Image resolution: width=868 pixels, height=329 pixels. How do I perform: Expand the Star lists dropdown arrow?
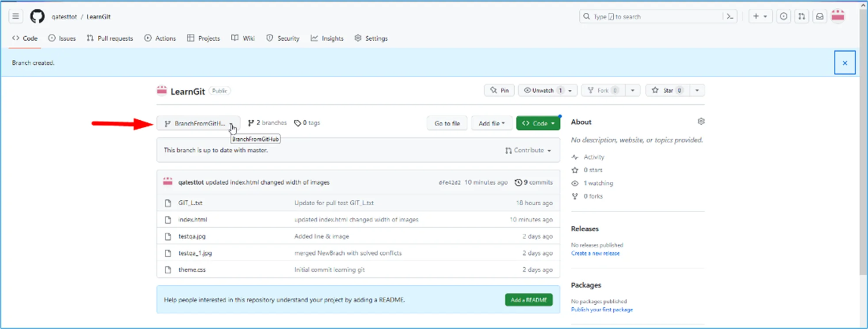click(697, 90)
